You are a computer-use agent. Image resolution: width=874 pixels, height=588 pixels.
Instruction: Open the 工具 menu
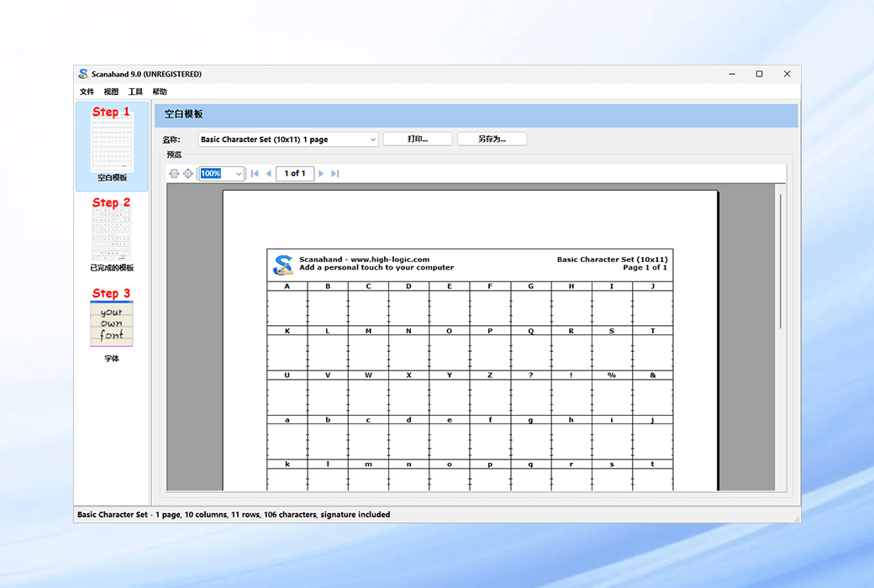click(x=135, y=92)
